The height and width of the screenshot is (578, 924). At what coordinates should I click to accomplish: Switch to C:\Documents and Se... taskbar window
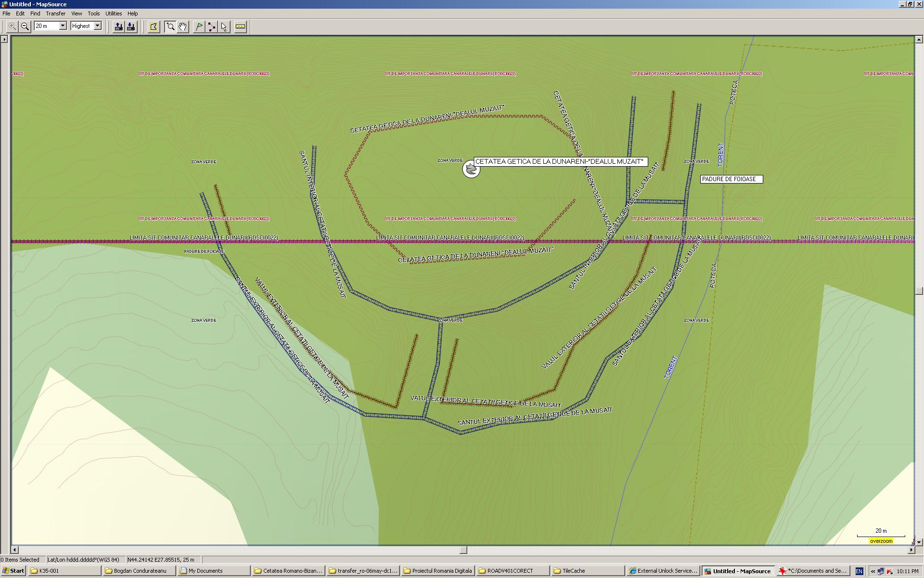tap(812, 571)
